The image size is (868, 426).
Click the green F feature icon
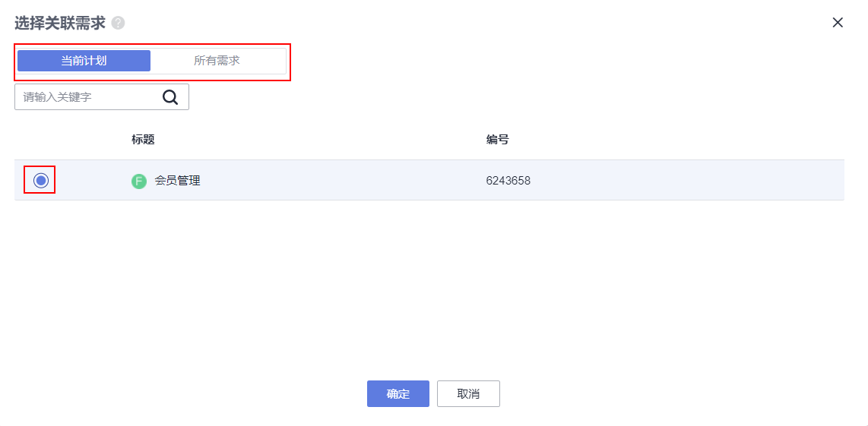click(139, 181)
